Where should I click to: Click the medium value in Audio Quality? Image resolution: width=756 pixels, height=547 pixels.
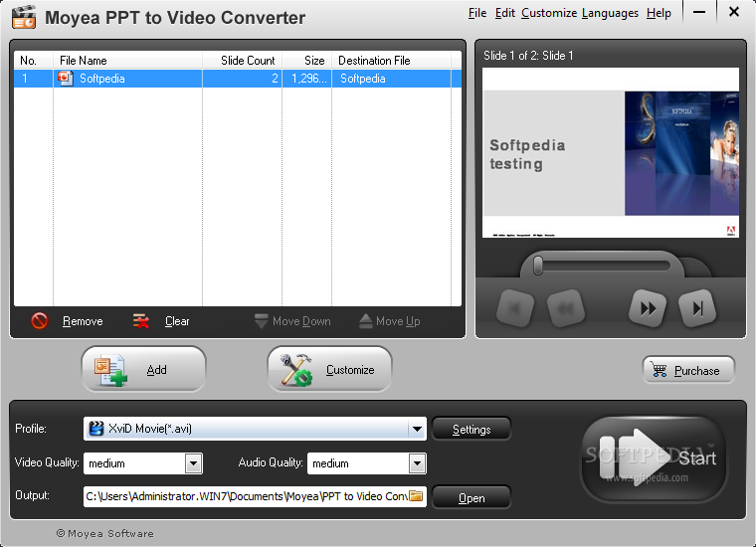click(x=330, y=463)
